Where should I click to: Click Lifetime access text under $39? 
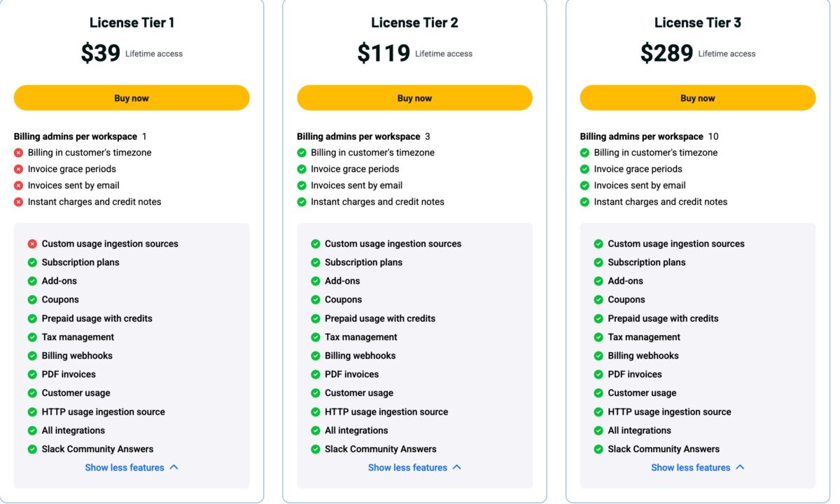[x=153, y=53]
